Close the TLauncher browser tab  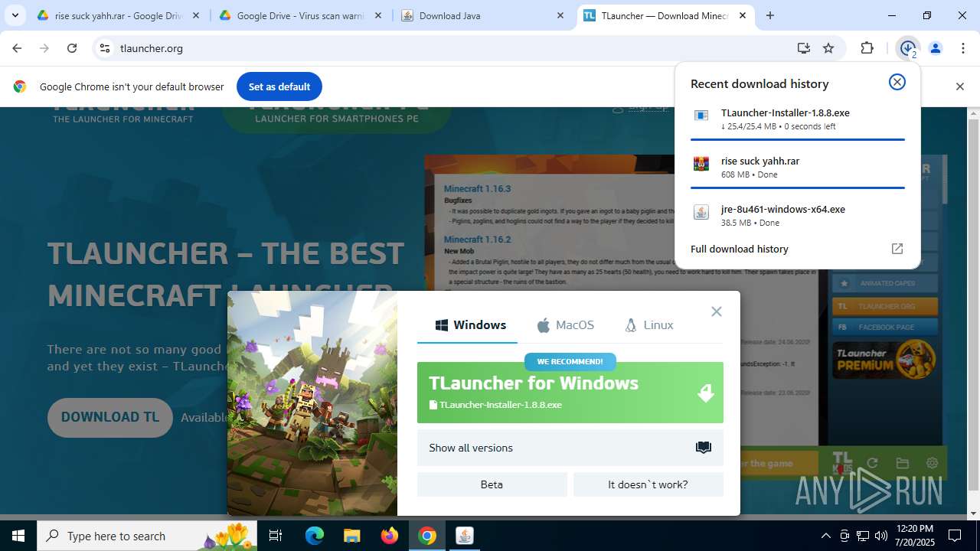pyautogui.click(x=743, y=15)
